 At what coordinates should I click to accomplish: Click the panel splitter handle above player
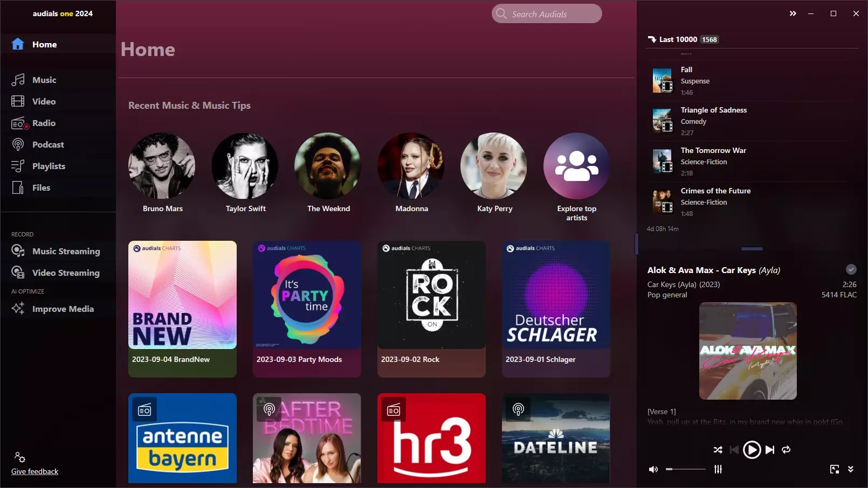(x=752, y=249)
